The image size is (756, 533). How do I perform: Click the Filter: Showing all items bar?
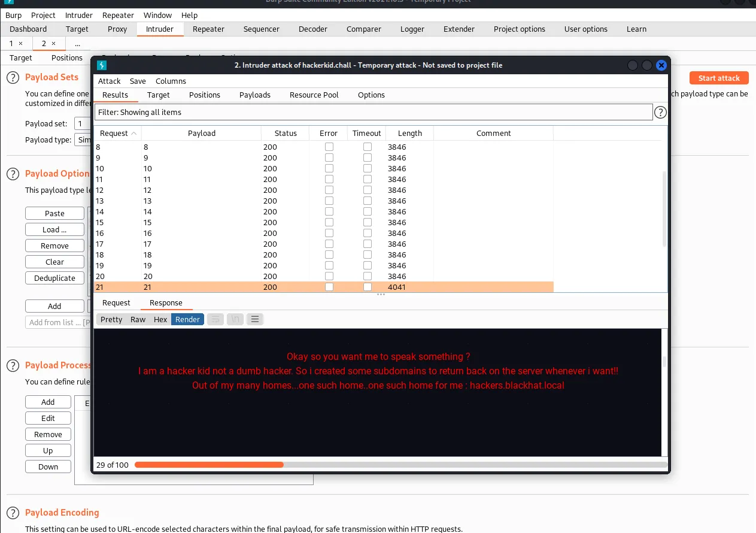[373, 112]
